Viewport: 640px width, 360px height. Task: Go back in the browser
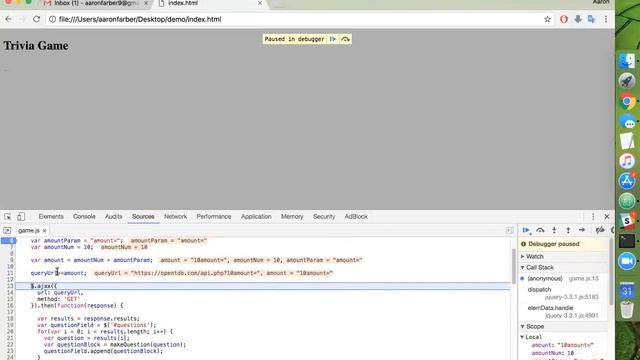click(9, 19)
